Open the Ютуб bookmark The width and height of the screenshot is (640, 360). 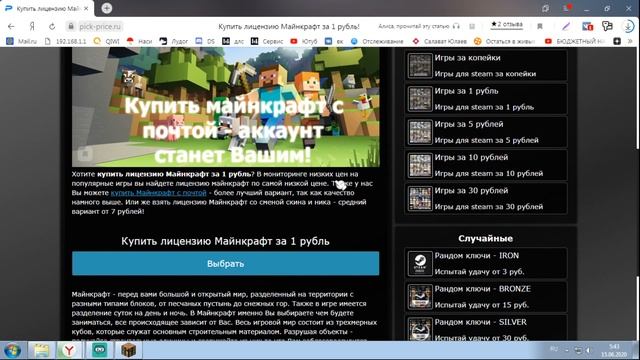(304, 41)
